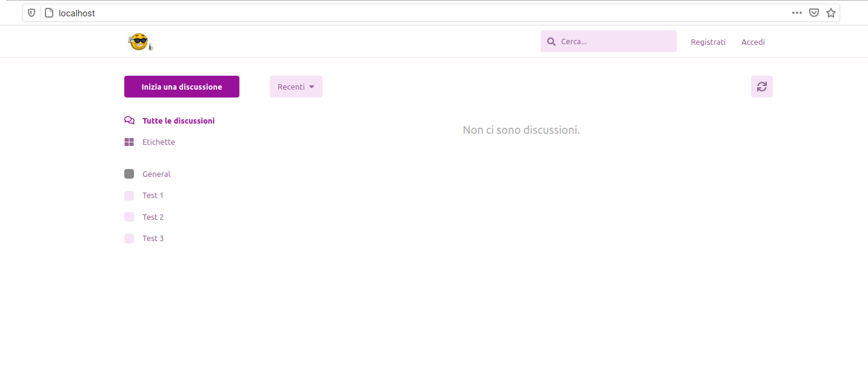Click Inizia una discussione button

(x=182, y=87)
